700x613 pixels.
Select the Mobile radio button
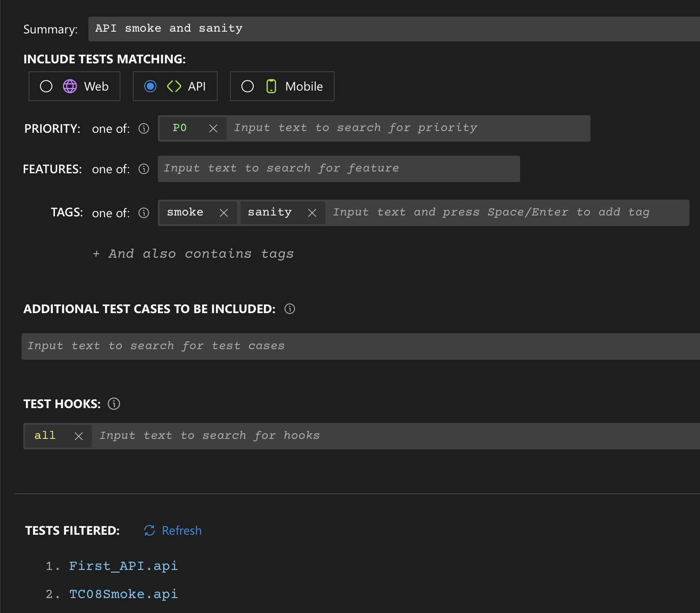(248, 86)
